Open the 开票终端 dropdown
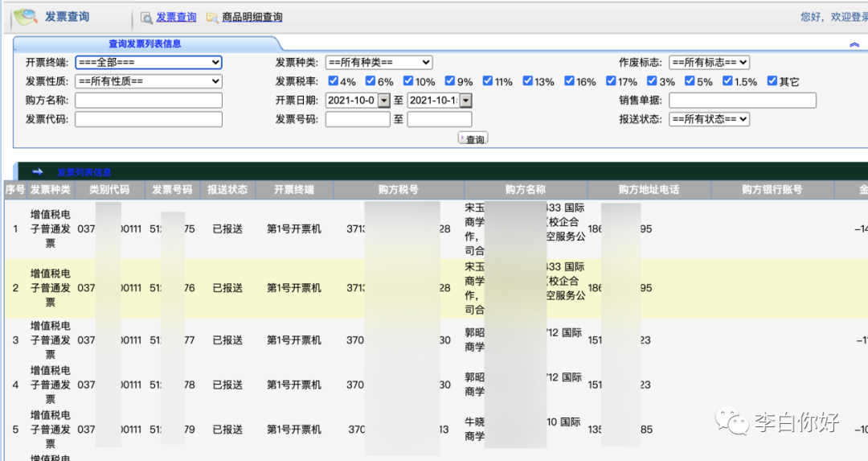The height and width of the screenshot is (461, 868). (149, 63)
